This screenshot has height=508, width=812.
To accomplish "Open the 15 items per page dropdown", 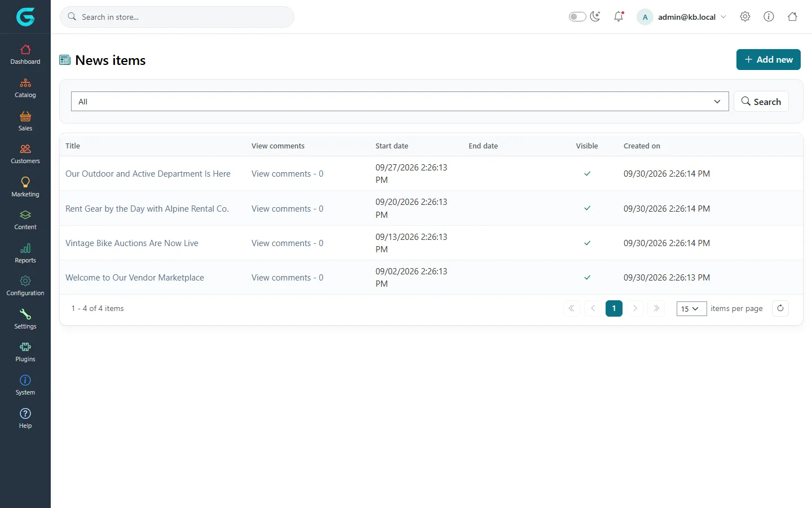I will (x=691, y=309).
